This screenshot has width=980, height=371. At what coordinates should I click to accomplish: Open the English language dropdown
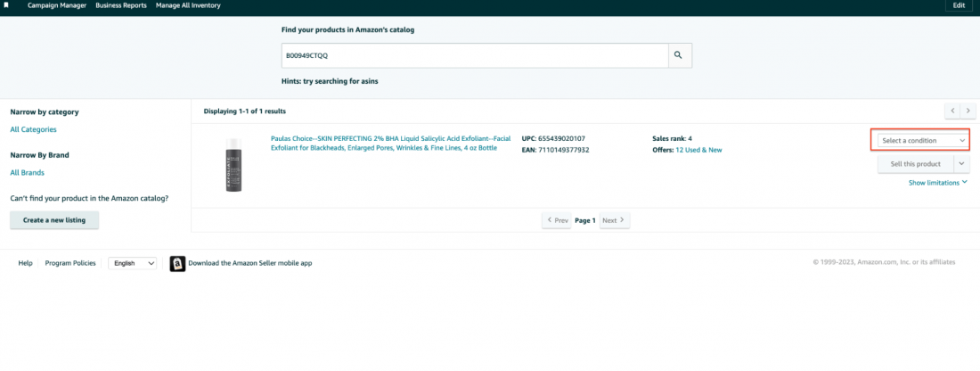(x=132, y=263)
